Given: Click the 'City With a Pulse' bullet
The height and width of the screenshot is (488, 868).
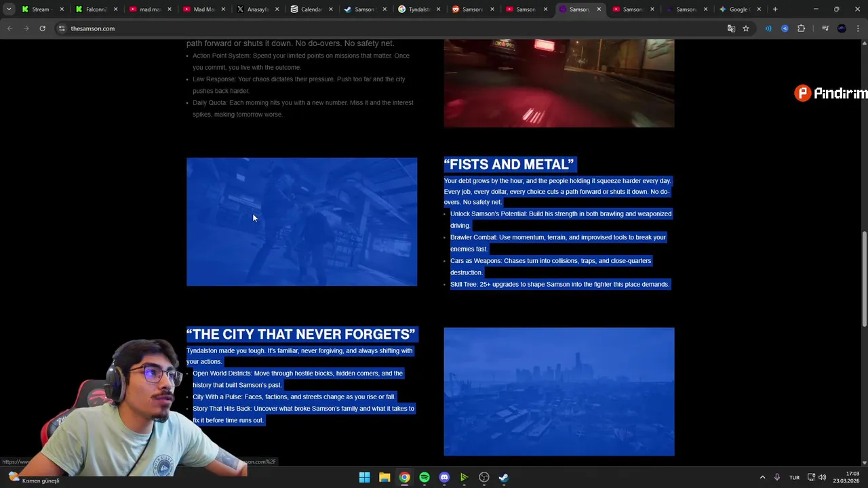Looking at the screenshot, I should tap(294, 396).
